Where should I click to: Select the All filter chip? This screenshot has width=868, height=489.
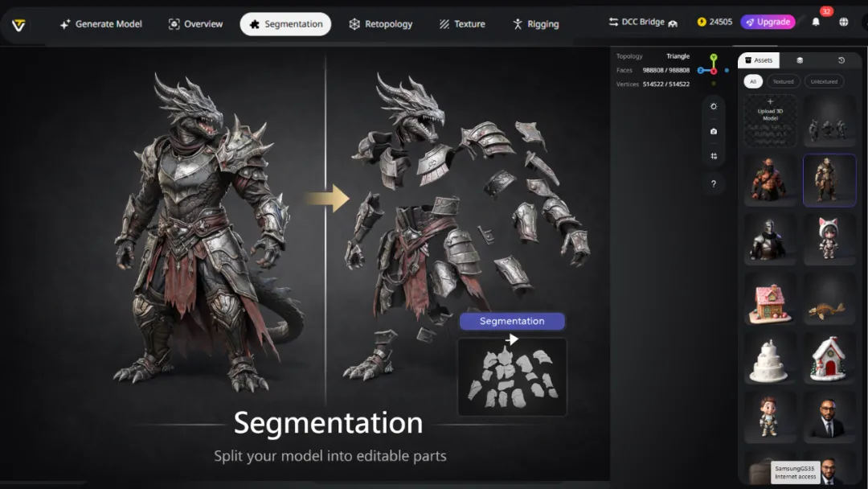point(753,81)
